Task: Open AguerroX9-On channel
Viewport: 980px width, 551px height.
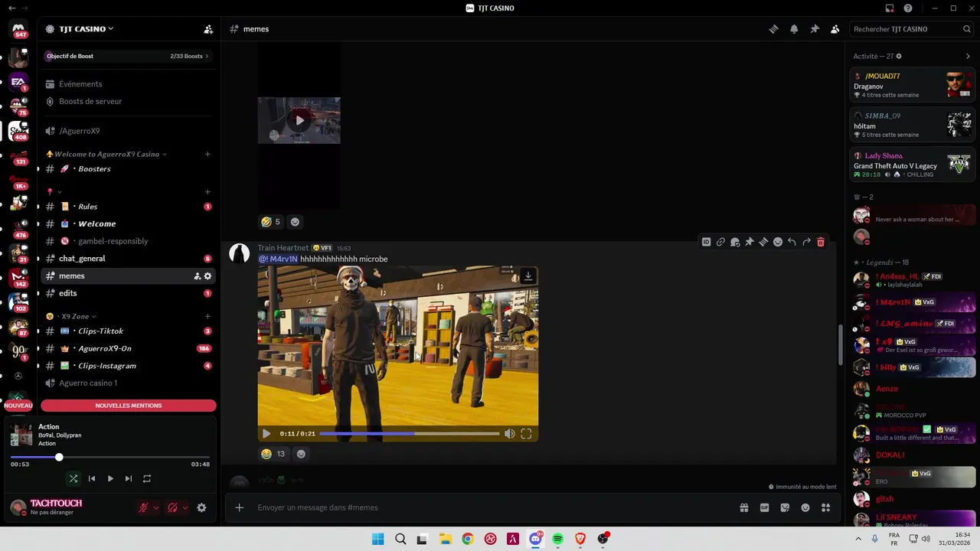Action: coord(128,348)
